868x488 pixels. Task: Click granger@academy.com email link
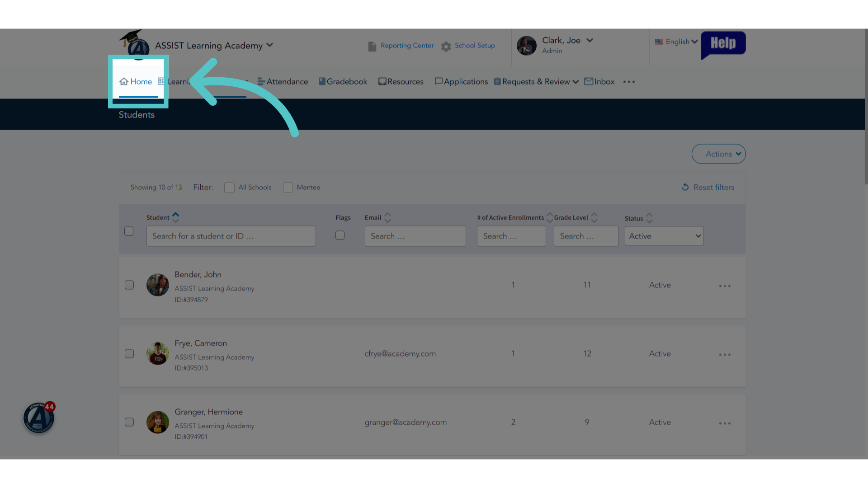coord(406,422)
